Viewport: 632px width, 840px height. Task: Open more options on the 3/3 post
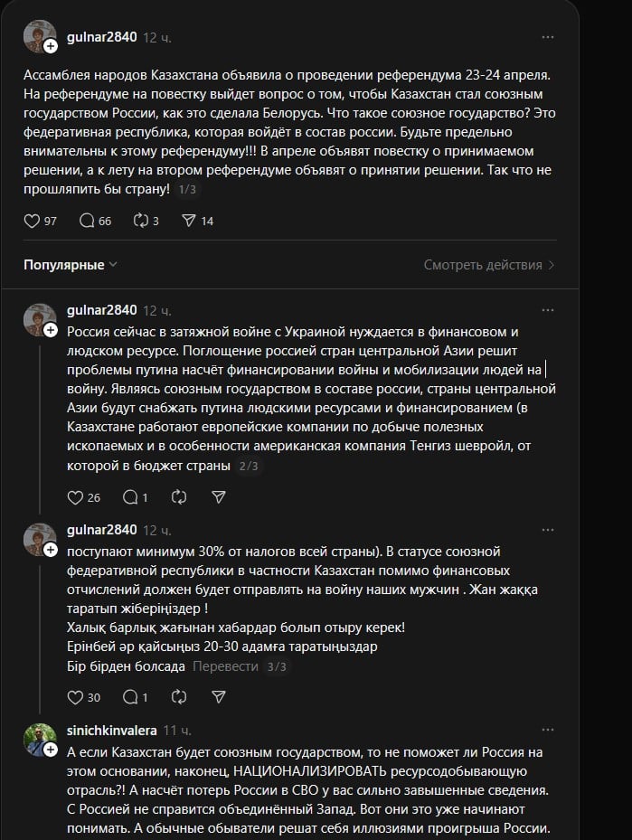click(x=548, y=530)
